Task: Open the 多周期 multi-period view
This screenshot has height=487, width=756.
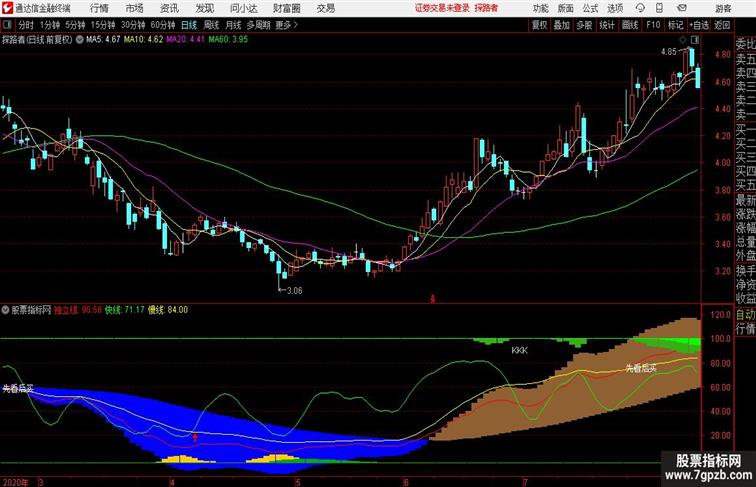Action: (258, 25)
